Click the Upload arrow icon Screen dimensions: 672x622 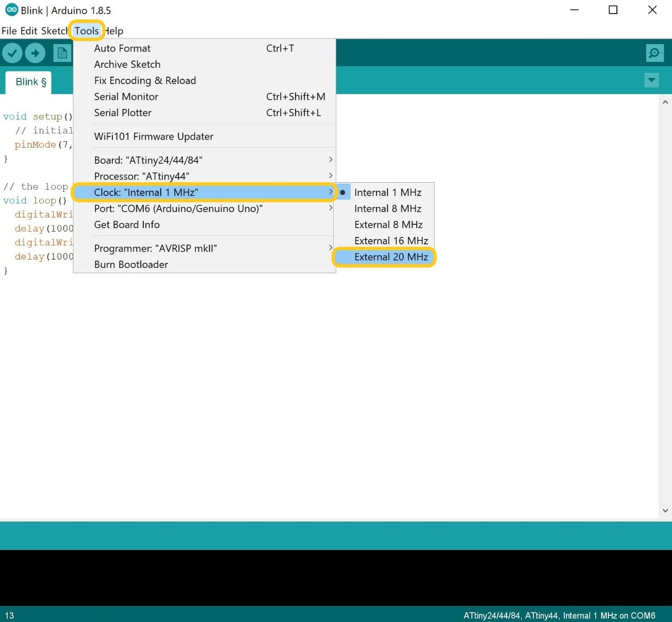point(35,53)
